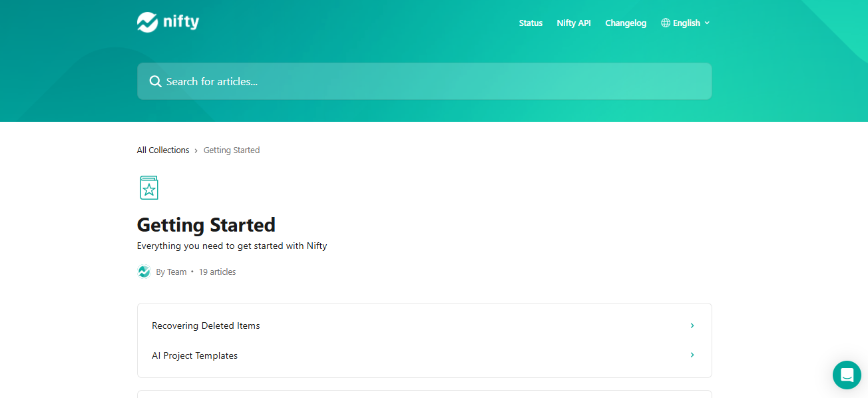Open Recovering Deleted Items article
The width and height of the screenshot is (868, 398).
pos(425,325)
